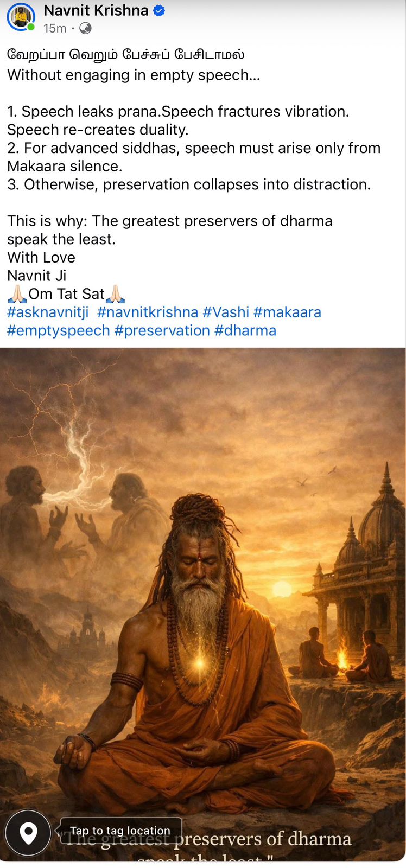406x868 pixels.
Task: Tap the Tamil text line of the post
Action: click(126, 55)
